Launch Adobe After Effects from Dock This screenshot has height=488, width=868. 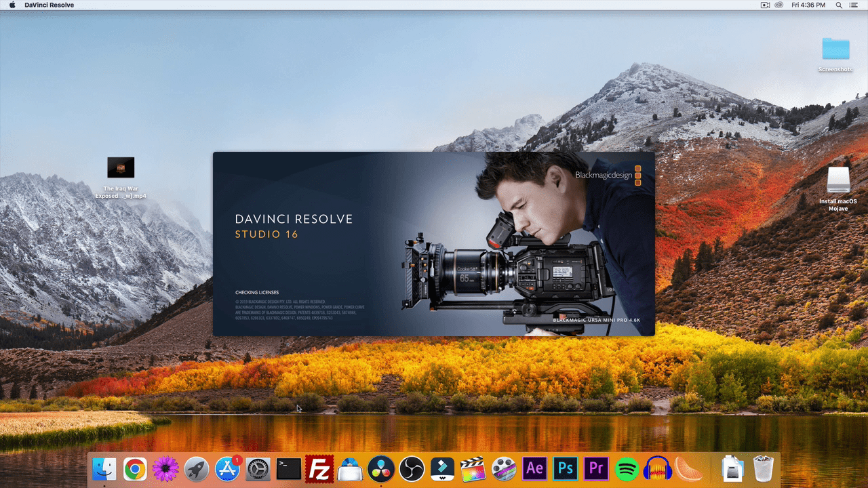point(534,468)
